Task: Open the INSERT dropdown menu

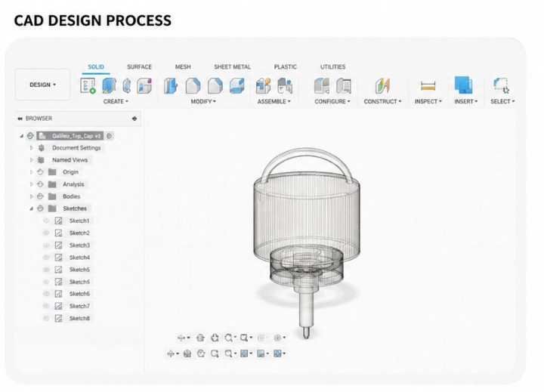Action: [466, 102]
